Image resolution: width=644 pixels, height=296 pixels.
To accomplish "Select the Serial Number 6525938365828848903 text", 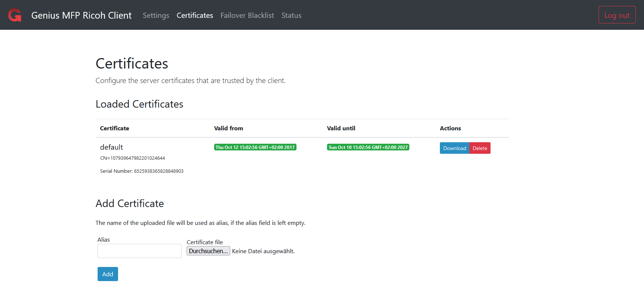I will pyautogui.click(x=142, y=171).
